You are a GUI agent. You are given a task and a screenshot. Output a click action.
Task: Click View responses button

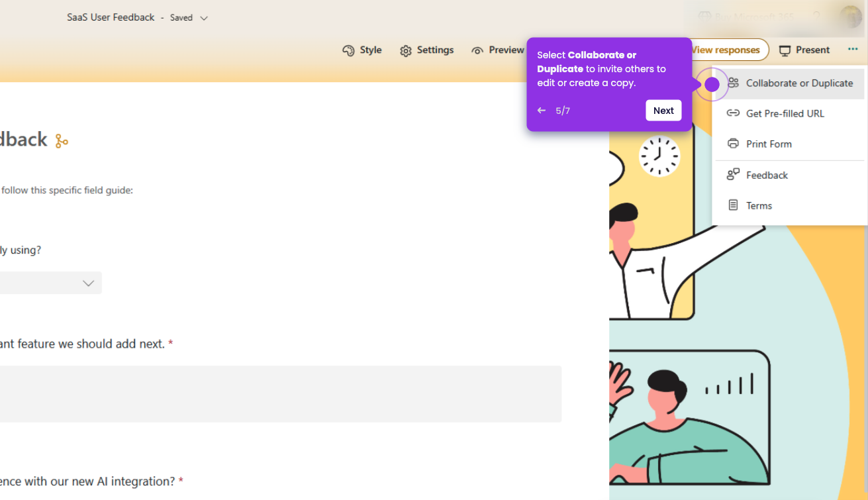[729, 50]
